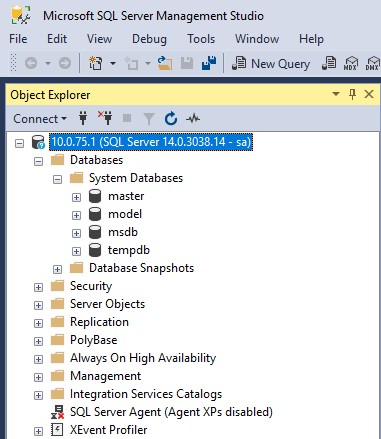Click the New Project toolbar icon
The image size is (381, 439).
click(x=96, y=63)
